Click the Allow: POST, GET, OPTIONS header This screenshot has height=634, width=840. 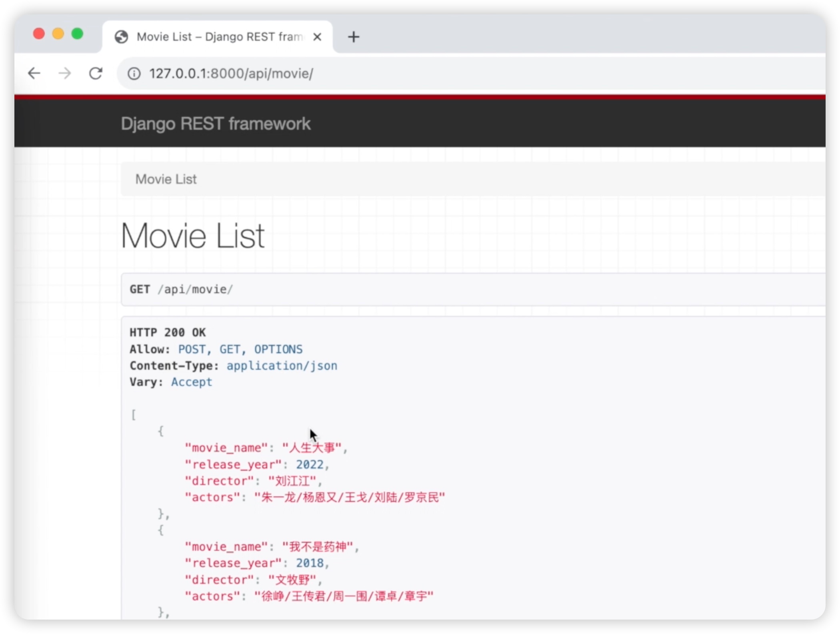coord(216,349)
